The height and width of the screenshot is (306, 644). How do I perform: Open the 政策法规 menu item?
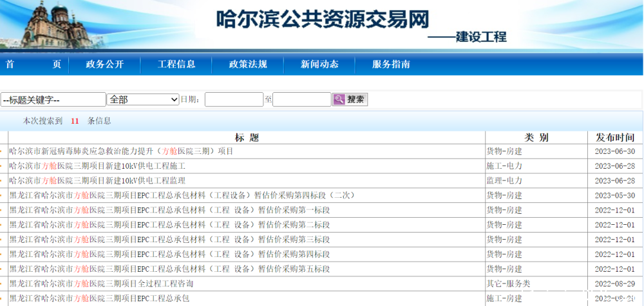tap(248, 64)
